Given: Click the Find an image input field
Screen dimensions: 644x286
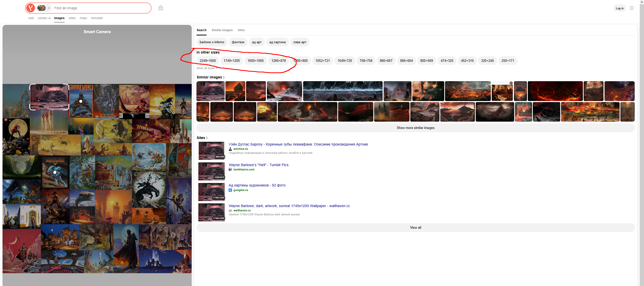Looking at the screenshot, I should [101, 8].
